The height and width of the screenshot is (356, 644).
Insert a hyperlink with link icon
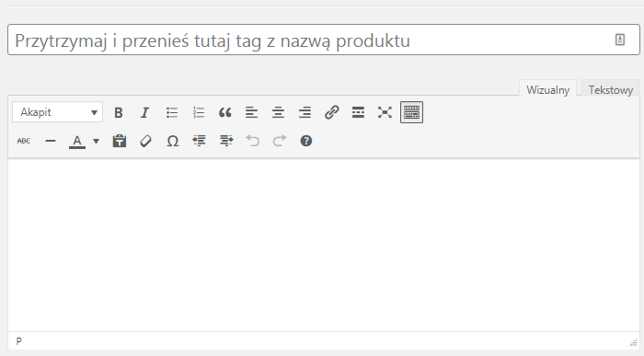[331, 112]
